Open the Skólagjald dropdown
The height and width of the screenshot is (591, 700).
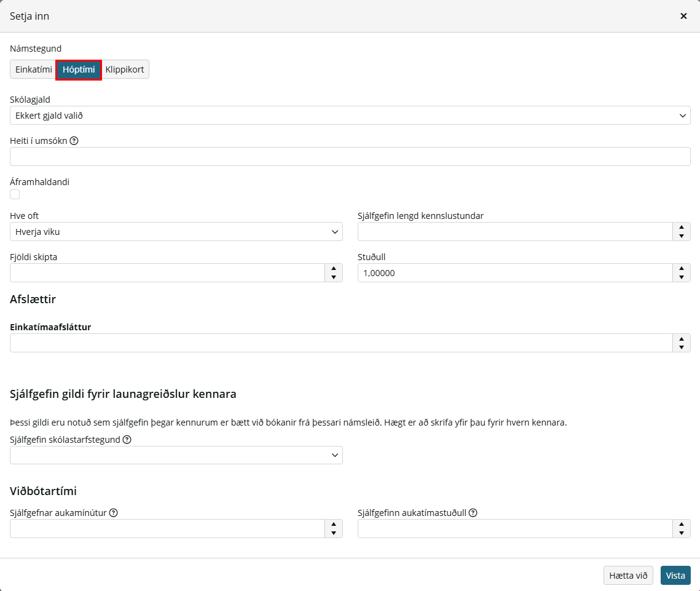(x=350, y=115)
